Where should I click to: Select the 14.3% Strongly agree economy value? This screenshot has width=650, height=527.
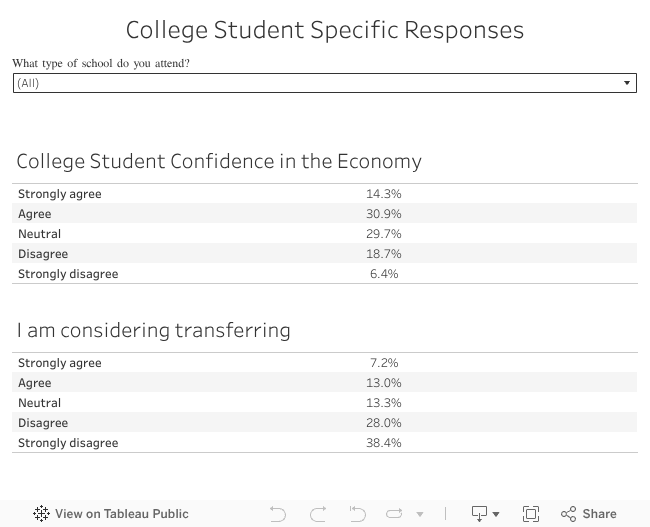pos(384,194)
